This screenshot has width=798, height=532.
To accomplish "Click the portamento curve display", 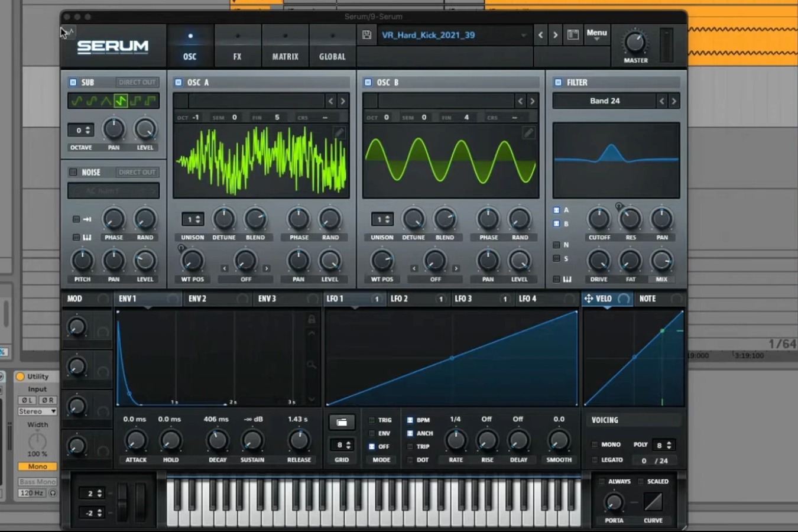I will pos(653,502).
